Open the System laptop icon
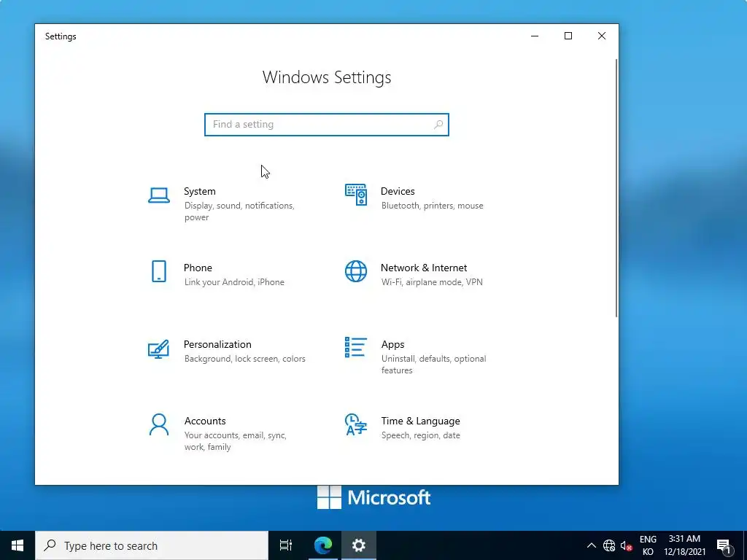 tap(158, 195)
